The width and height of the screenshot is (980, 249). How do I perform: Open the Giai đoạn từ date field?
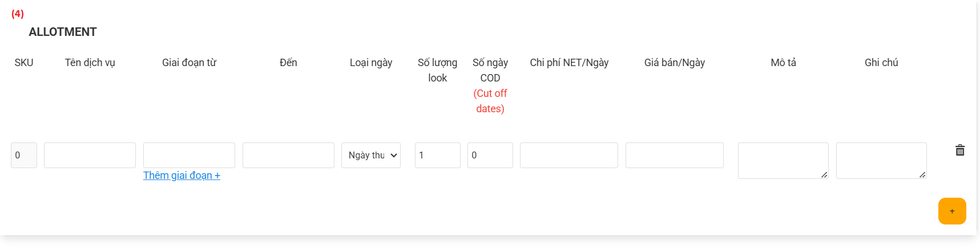tap(189, 155)
